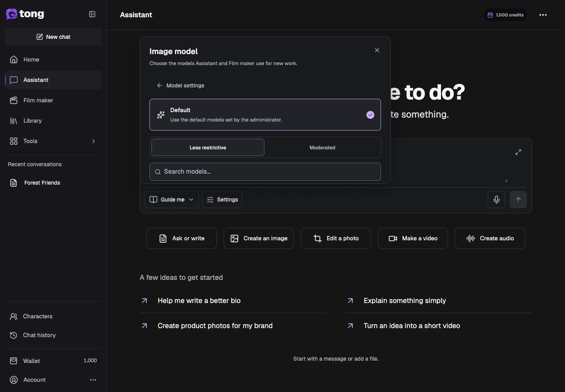Choose Create an image
This screenshot has height=392, width=565.
tap(259, 238)
